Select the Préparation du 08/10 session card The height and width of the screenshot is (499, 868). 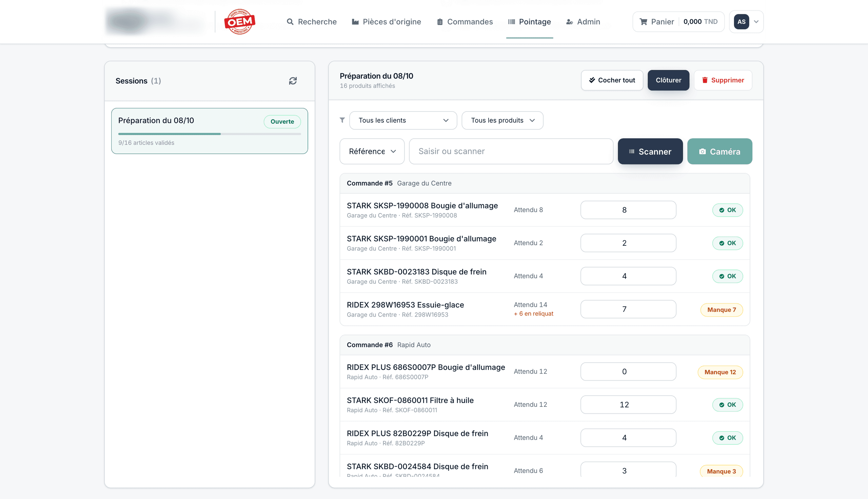pyautogui.click(x=210, y=131)
